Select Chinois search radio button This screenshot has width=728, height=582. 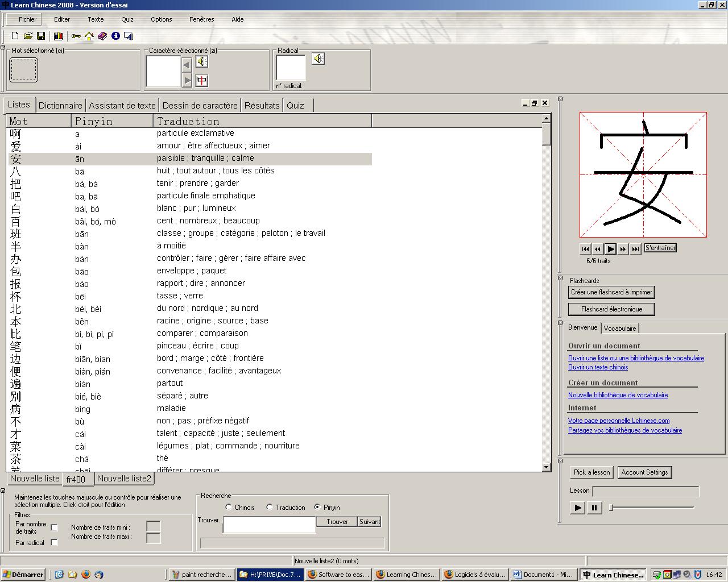pos(229,507)
